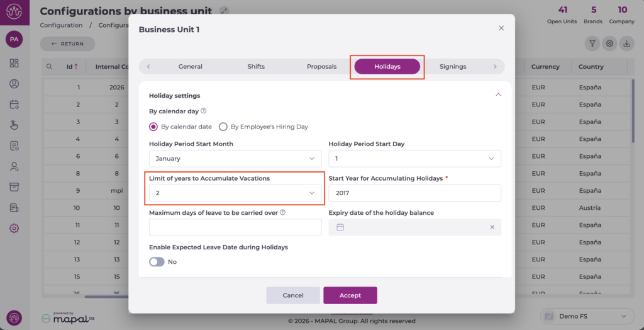Switch to the Signings tab
644x330 pixels.
tap(453, 66)
